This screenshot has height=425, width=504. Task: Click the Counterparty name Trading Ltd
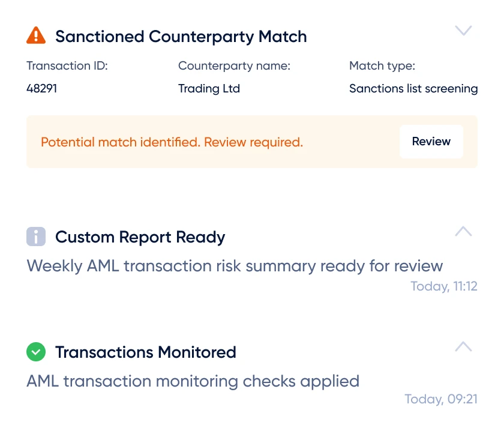pyautogui.click(x=209, y=88)
